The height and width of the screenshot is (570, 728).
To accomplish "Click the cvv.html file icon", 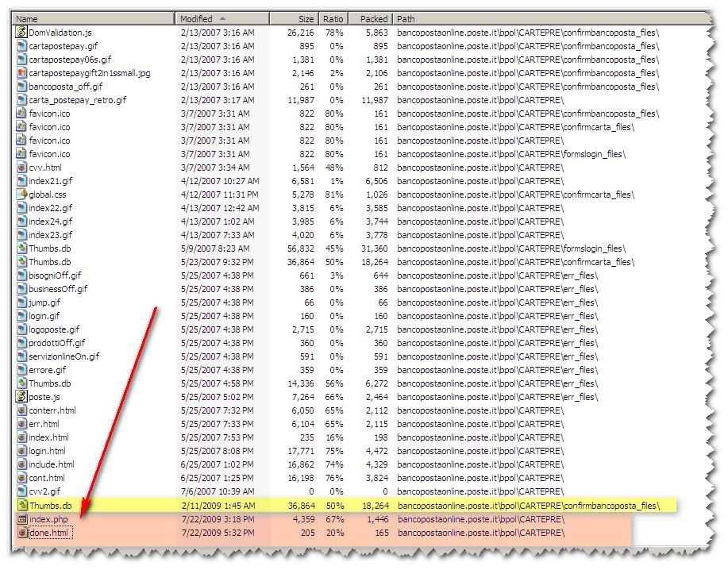I will [22, 168].
